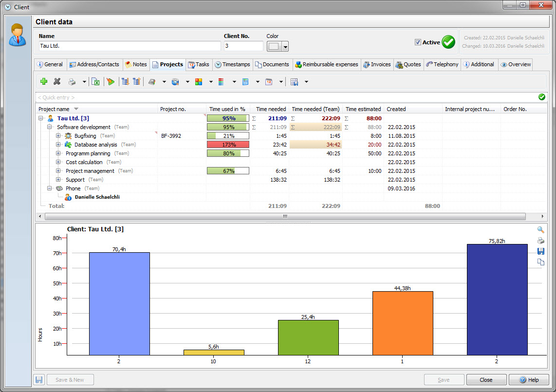Click the delete X icon in toolbar
556x392 pixels.
point(57,82)
